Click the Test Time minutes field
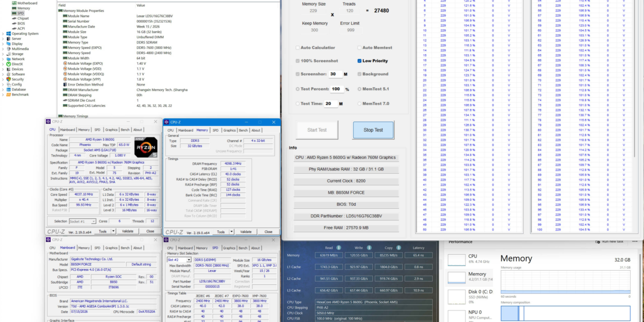 pos(331,104)
